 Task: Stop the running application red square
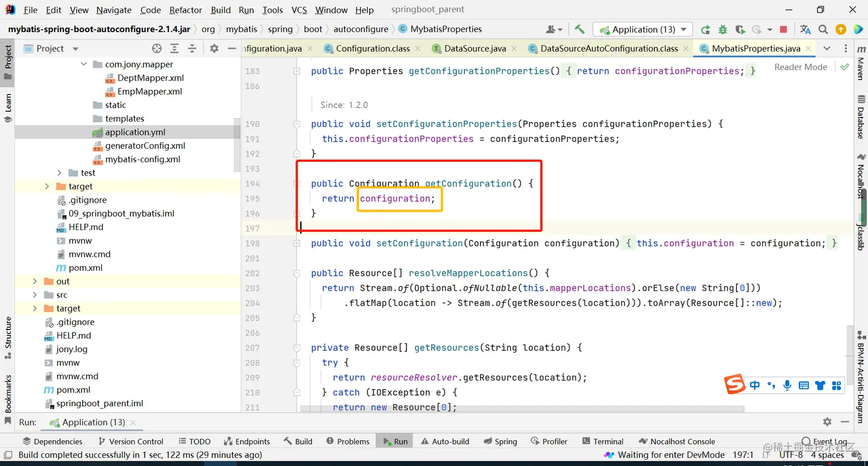coord(784,29)
